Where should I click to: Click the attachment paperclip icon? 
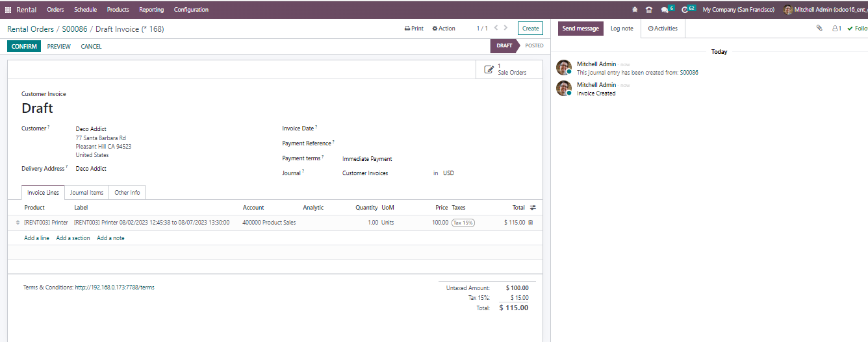[x=819, y=29]
